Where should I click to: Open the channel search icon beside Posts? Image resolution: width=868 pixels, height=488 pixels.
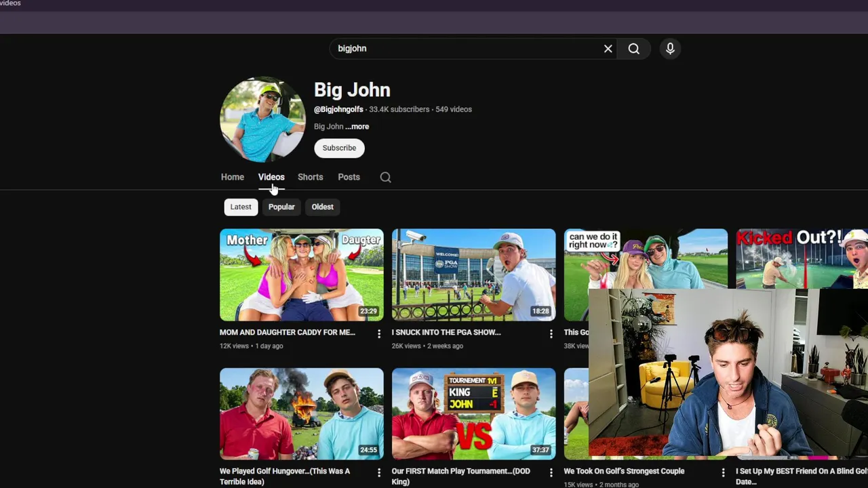(385, 177)
